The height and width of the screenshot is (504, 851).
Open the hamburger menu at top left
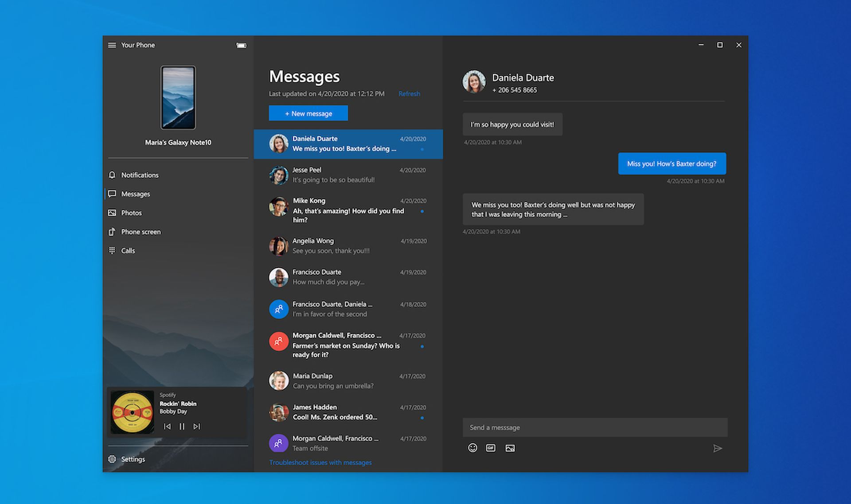tap(112, 45)
